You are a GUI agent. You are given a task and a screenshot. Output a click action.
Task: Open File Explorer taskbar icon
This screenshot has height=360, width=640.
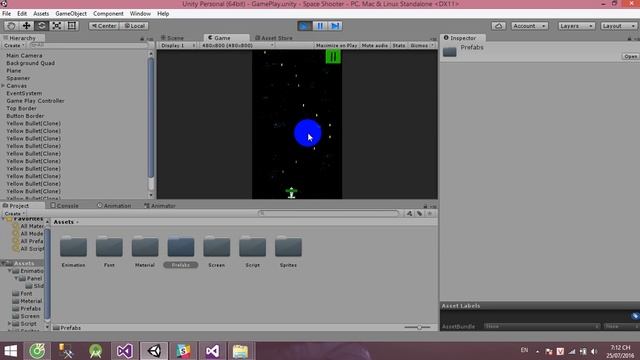240,351
